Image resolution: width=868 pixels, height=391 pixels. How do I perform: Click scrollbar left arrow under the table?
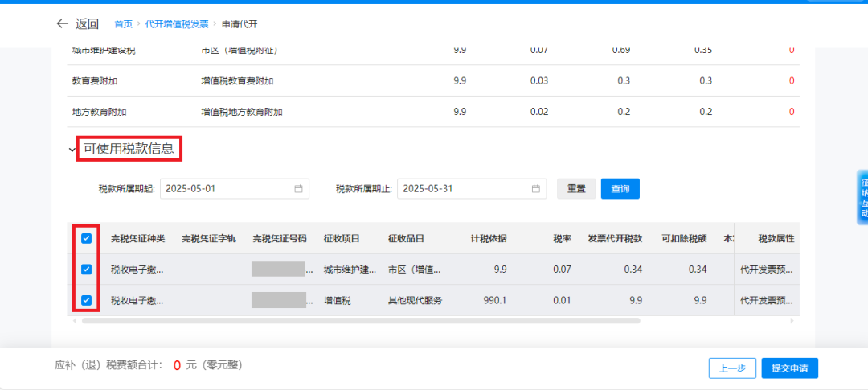pyautogui.click(x=76, y=321)
